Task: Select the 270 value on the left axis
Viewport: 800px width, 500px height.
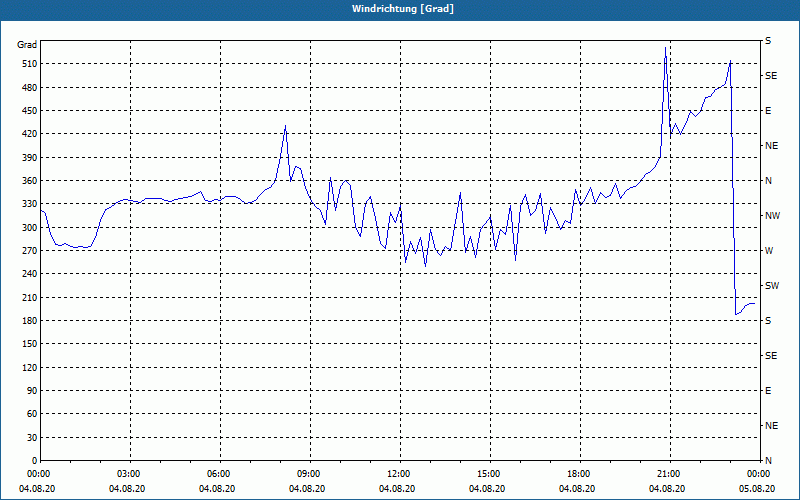Action: tap(29, 251)
